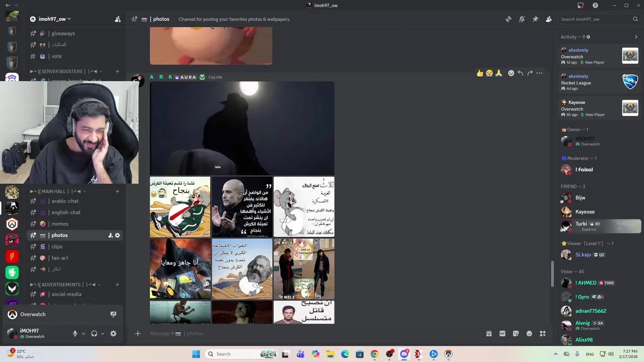Create channel plus next to MAIN HALL
Image resolution: width=644 pixels, height=362 pixels.
(117, 191)
